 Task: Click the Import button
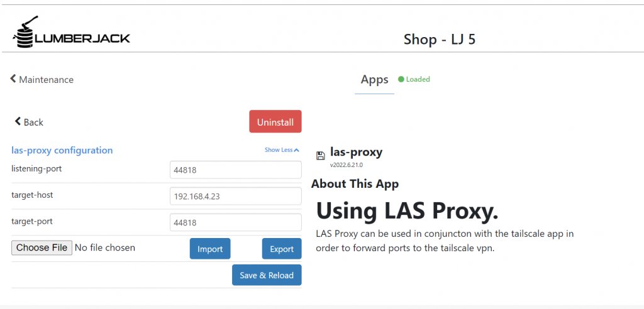[x=210, y=249]
